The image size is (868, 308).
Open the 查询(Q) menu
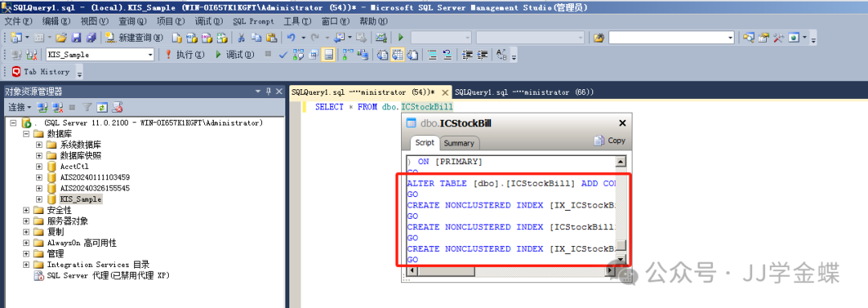tap(133, 21)
